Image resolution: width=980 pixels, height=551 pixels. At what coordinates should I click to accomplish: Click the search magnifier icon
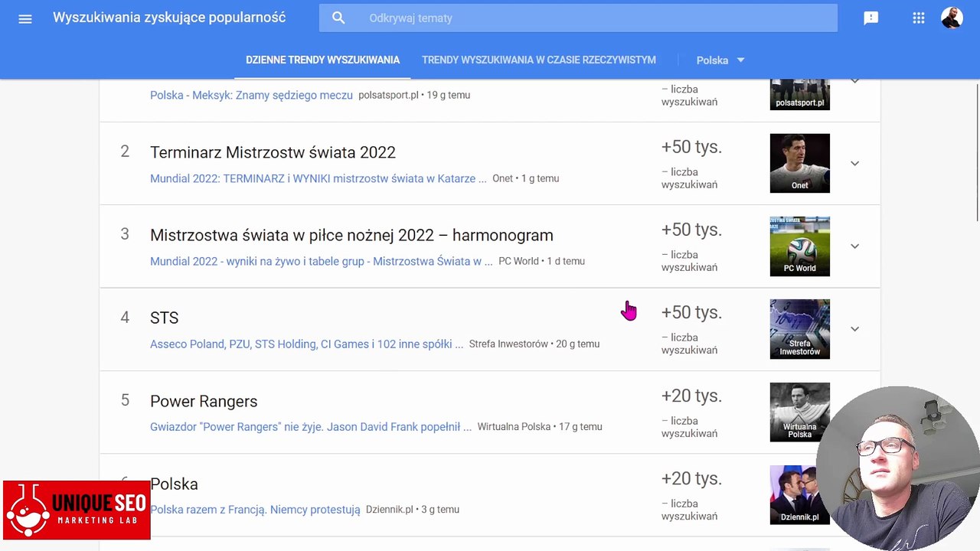coord(338,18)
